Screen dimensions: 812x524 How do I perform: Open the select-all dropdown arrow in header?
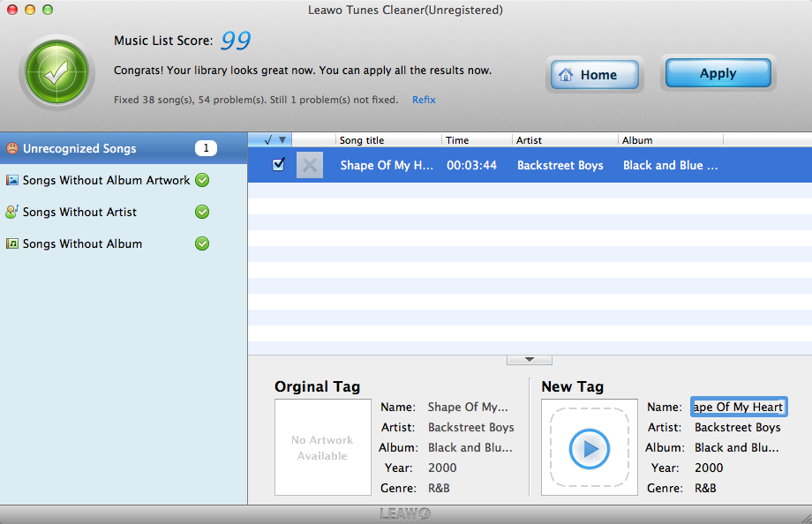point(282,139)
